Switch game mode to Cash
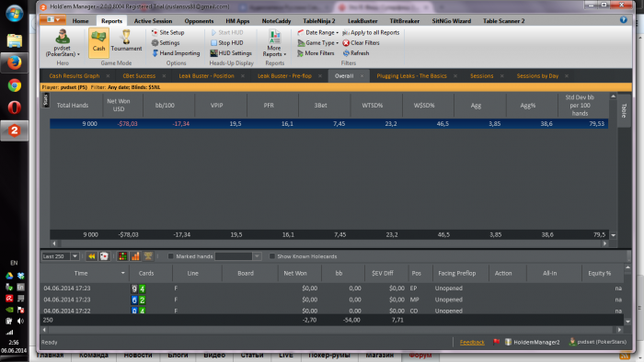The image size is (644, 362). pyautogui.click(x=98, y=42)
